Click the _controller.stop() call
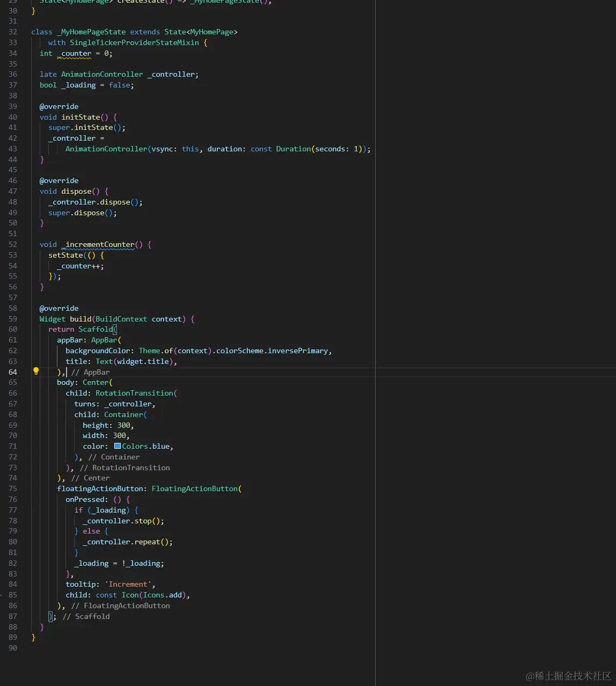This screenshot has height=686, width=616. (123, 521)
